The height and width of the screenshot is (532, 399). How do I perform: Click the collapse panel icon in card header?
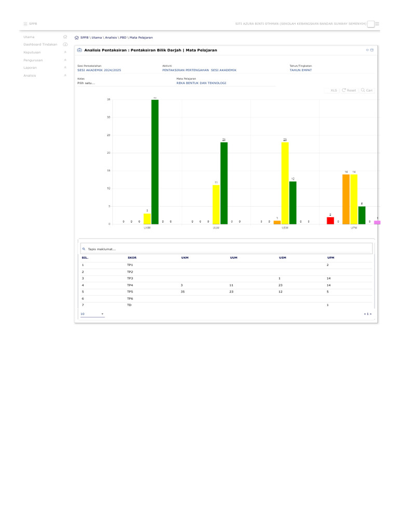pos(367,50)
